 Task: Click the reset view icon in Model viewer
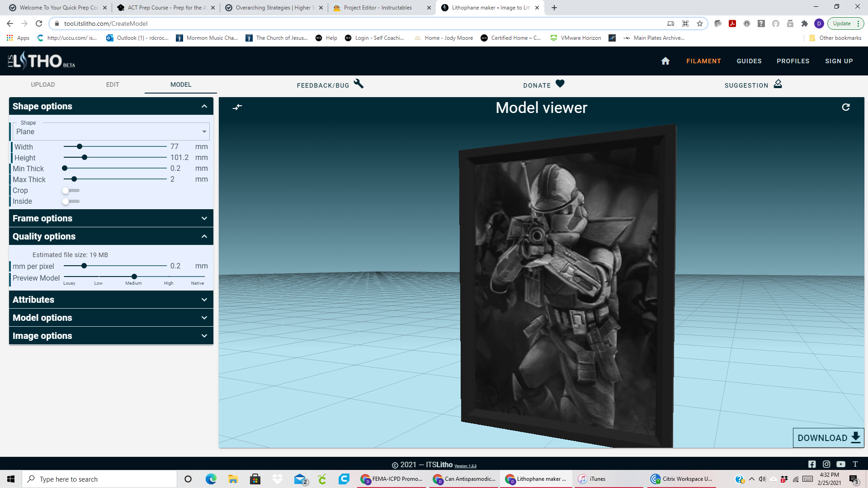coord(846,107)
